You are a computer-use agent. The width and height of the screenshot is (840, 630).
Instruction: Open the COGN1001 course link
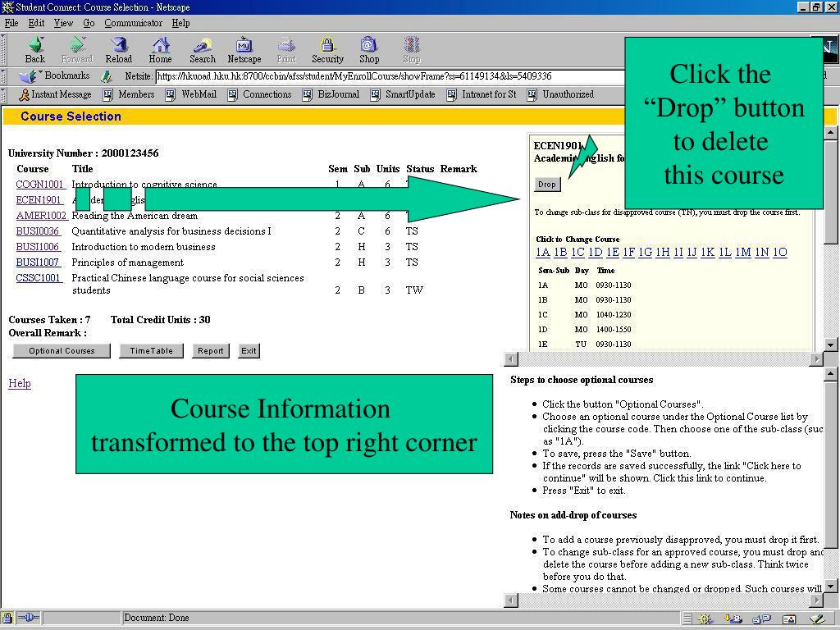[x=39, y=185]
